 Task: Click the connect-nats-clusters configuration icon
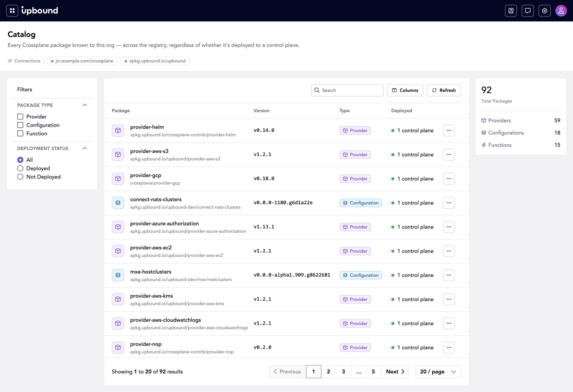pyautogui.click(x=118, y=203)
